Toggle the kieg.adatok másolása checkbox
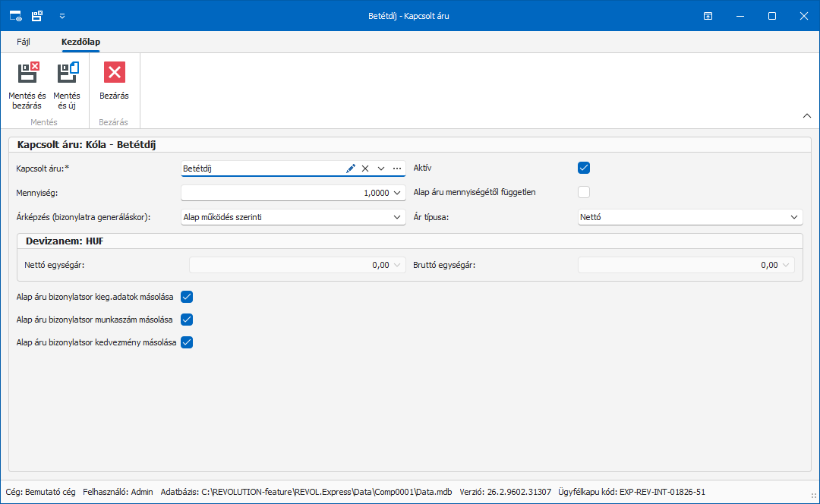This screenshot has width=820, height=504. pyautogui.click(x=187, y=297)
